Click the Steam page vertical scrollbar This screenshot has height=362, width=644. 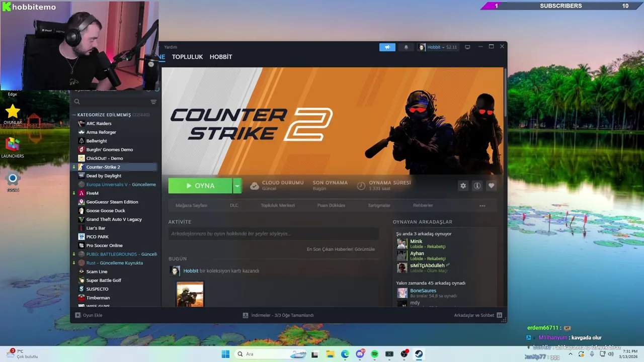(505, 94)
